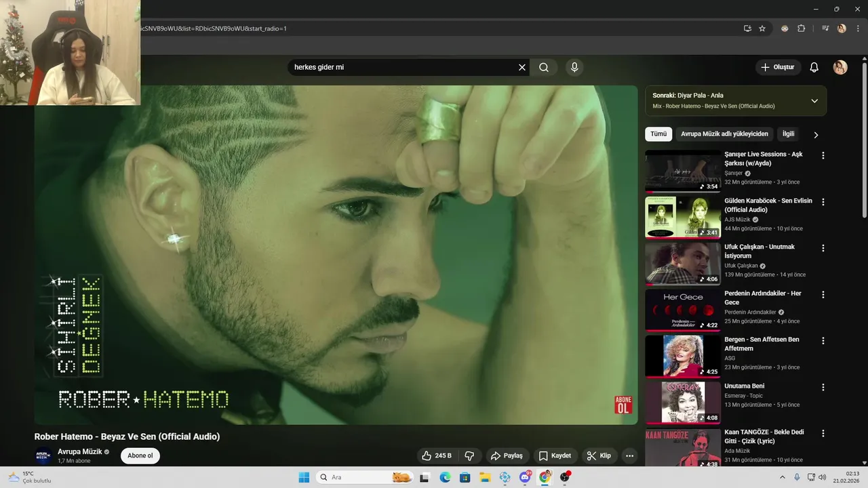This screenshot has height=488, width=868.
Task: Click the cartoon face extension icon
Action: (x=785, y=28)
